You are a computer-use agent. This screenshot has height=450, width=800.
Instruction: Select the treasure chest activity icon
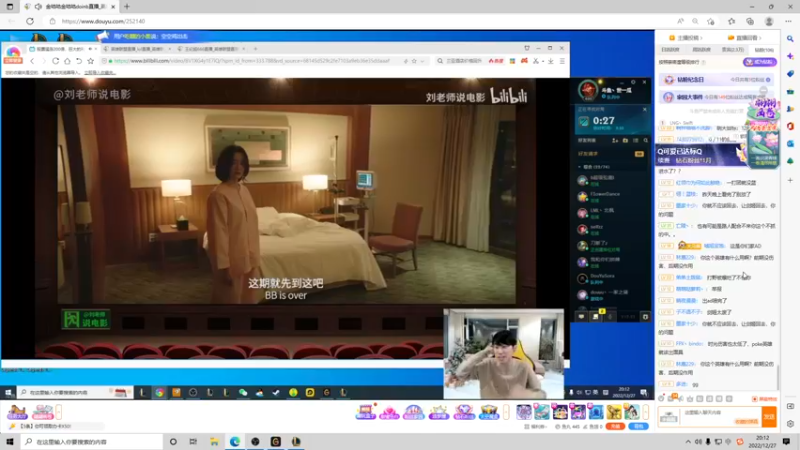tap(488, 412)
